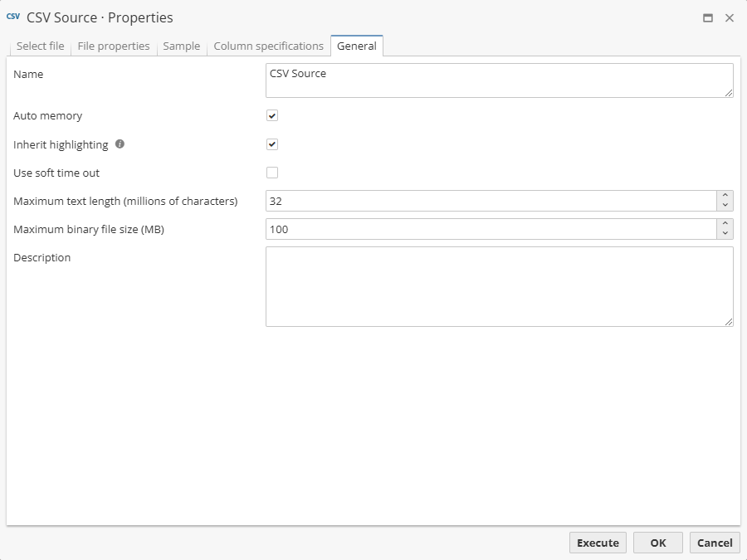Click inside the Description text area
This screenshot has width=747, height=560.
coord(498,286)
